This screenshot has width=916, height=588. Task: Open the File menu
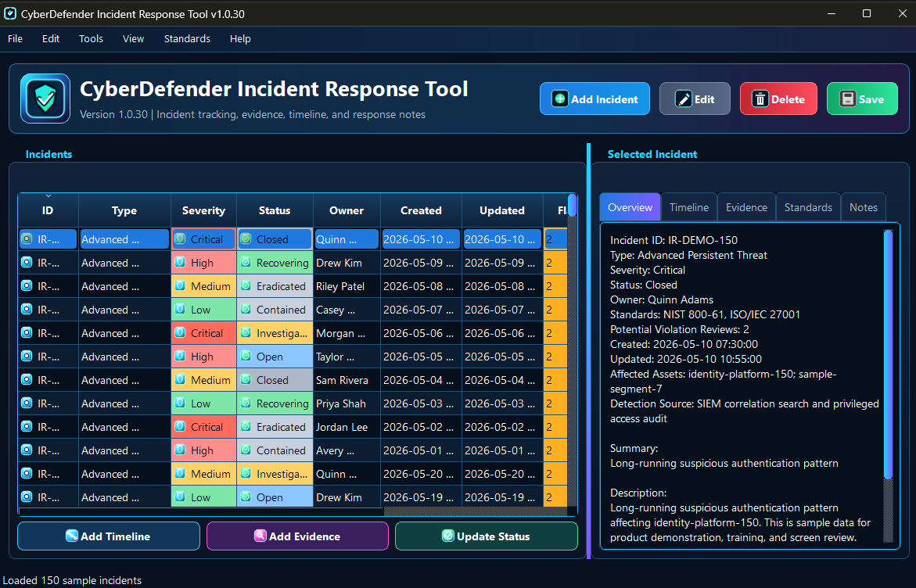pyautogui.click(x=15, y=38)
